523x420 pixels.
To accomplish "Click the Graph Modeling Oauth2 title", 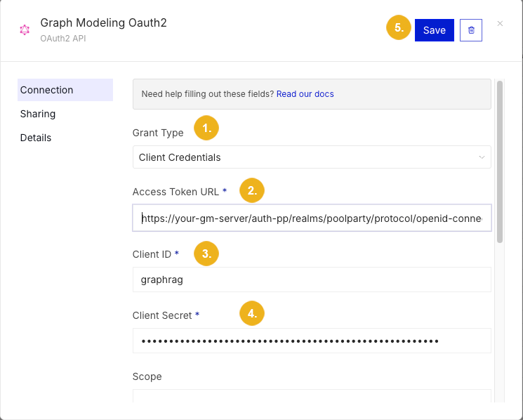I will [103, 22].
